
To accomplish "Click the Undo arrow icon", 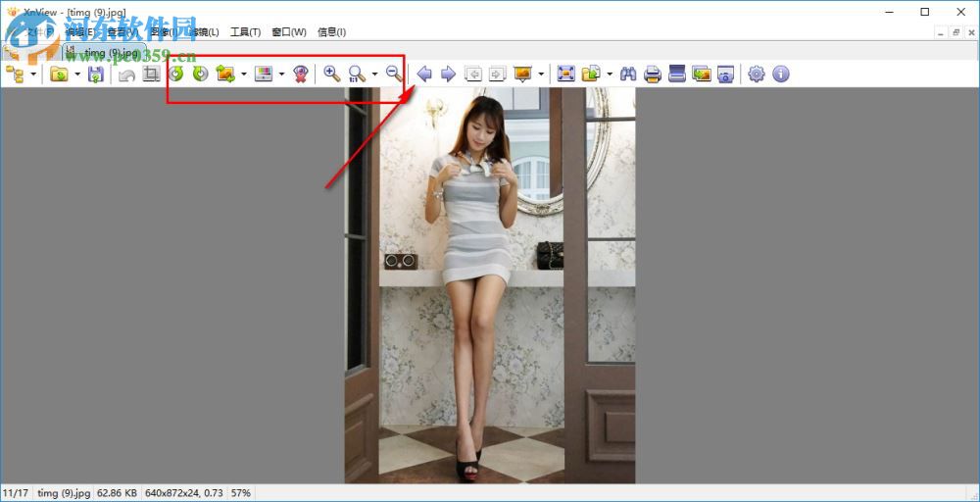I will coord(126,75).
